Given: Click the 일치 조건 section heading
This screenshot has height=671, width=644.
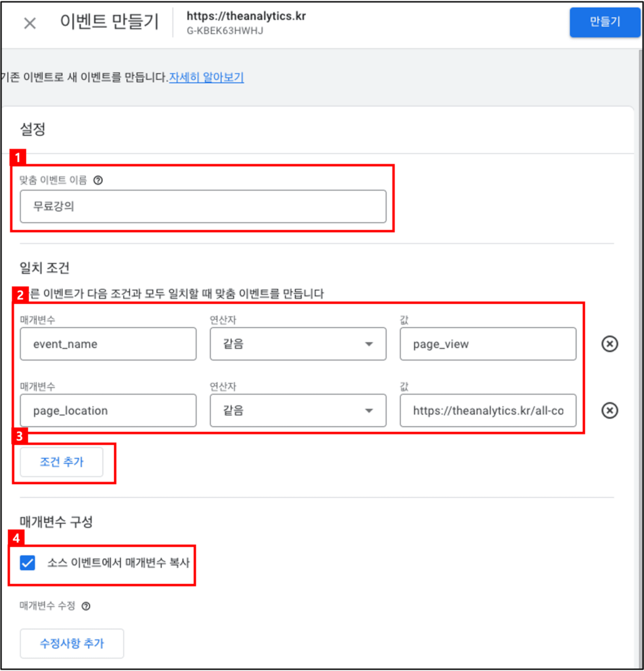Looking at the screenshot, I should [45, 268].
